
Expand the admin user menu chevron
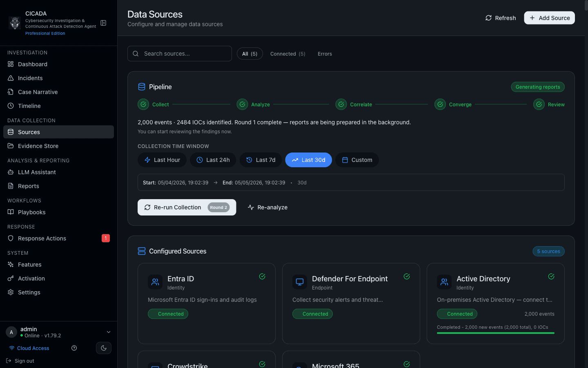109,332
